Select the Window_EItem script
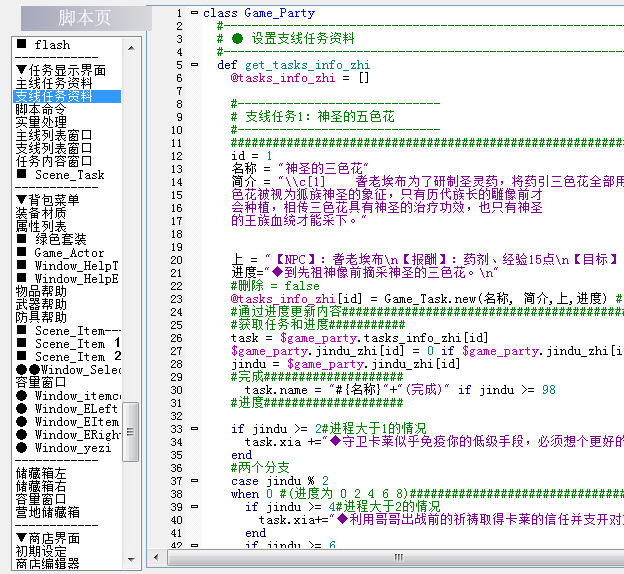The image size is (624, 574). coord(67,422)
